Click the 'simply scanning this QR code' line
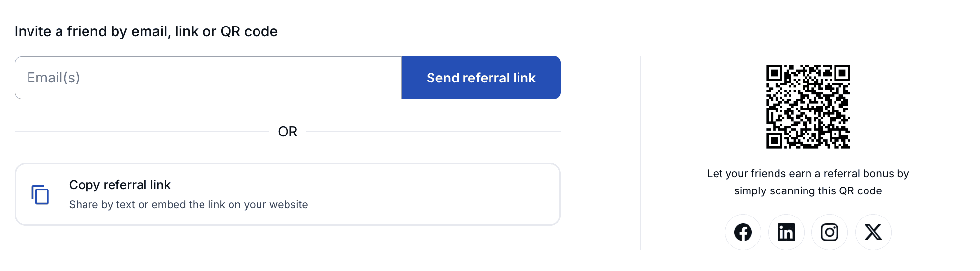Screen dimensions: 980x271 [x=807, y=191]
